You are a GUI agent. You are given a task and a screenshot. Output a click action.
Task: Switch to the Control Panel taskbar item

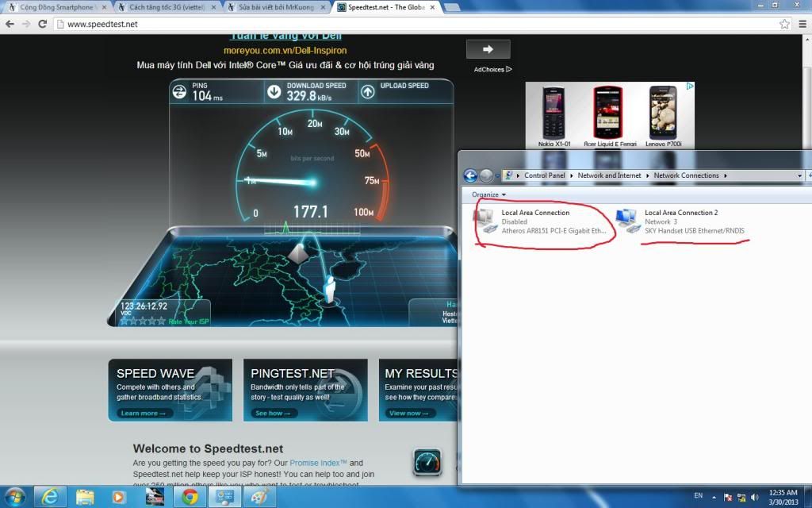[224, 497]
